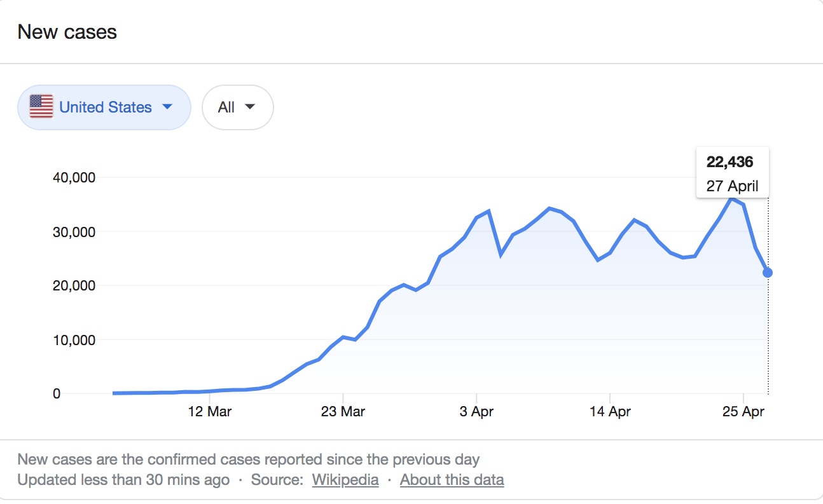The width and height of the screenshot is (823, 504).
Task: Click the US flag icon in country selector
Action: [41, 107]
